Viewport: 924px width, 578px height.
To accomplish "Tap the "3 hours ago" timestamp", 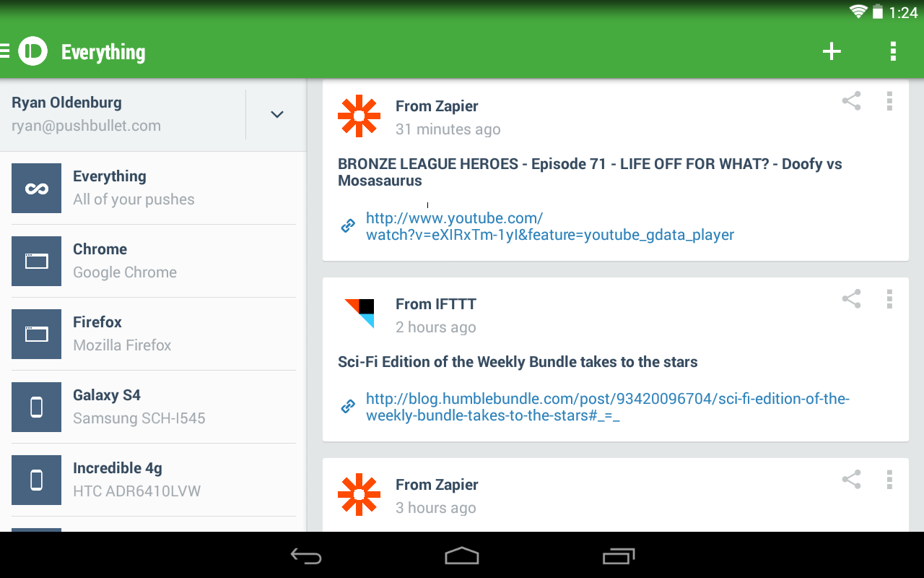I will click(x=436, y=508).
